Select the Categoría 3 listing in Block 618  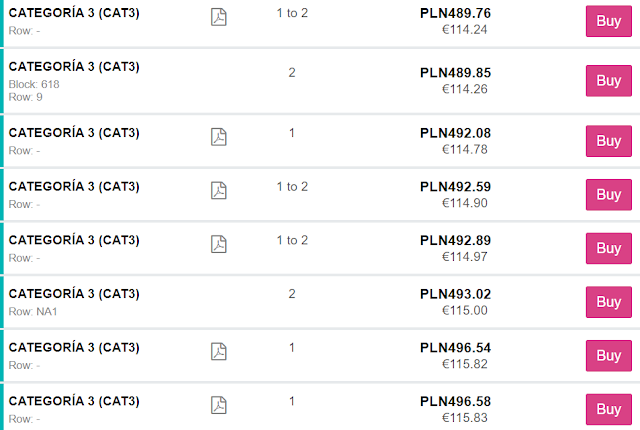[74, 67]
